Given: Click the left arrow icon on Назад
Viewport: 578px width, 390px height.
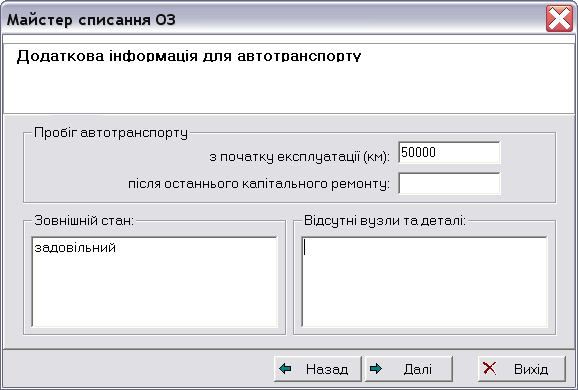Looking at the screenshot, I should click(285, 368).
